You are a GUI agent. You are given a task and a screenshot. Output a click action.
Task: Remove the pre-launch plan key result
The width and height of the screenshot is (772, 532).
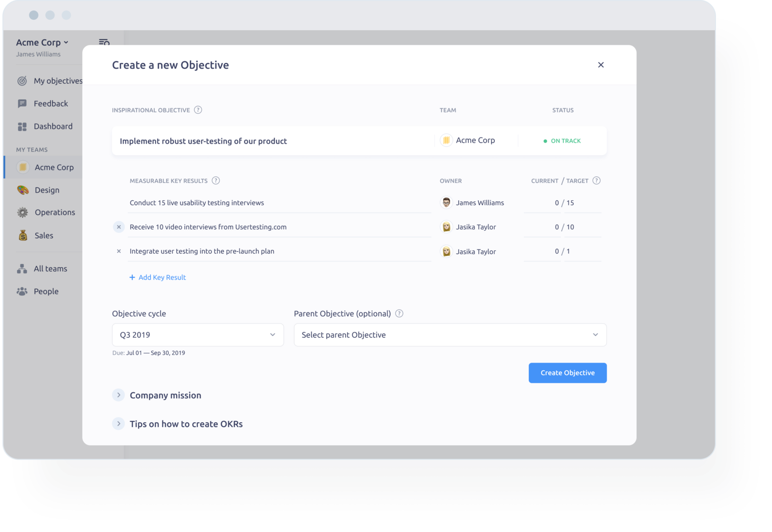tap(119, 251)
